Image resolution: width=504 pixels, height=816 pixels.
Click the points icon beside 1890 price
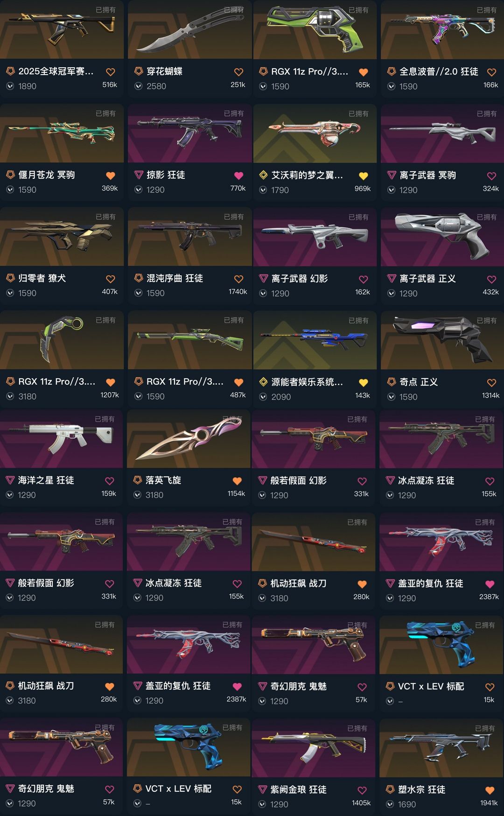click(x=10, y=86)
